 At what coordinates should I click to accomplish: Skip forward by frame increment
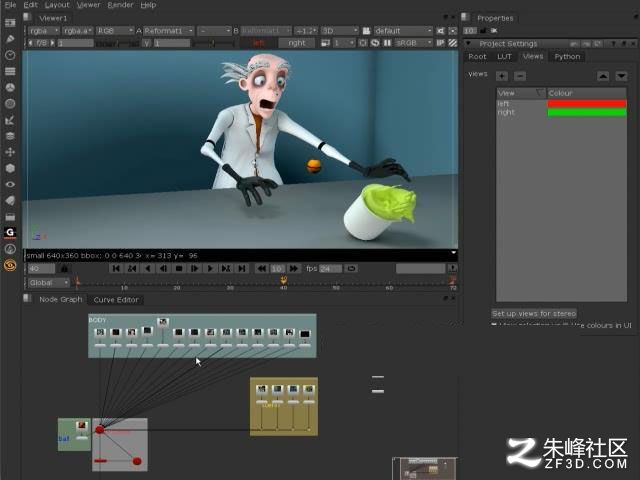coord(293,268)
